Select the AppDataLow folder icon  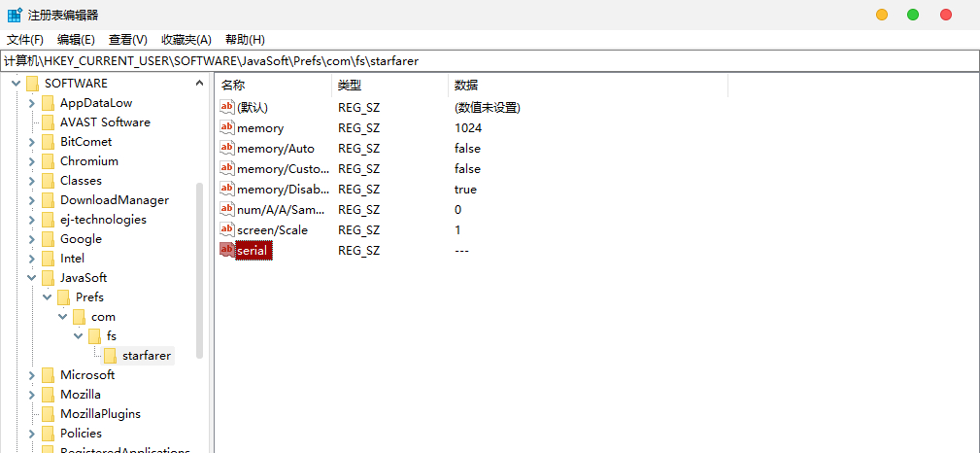tap(49, 103)
